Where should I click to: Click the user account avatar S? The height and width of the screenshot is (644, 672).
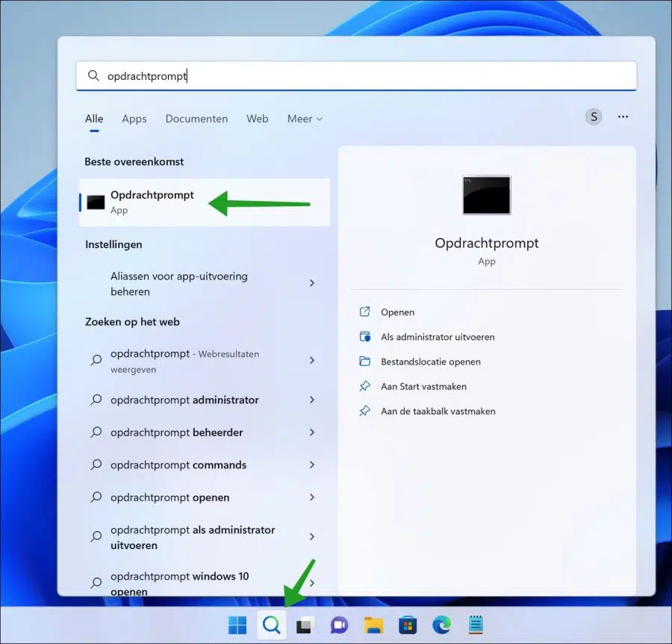tap(594, 117)
